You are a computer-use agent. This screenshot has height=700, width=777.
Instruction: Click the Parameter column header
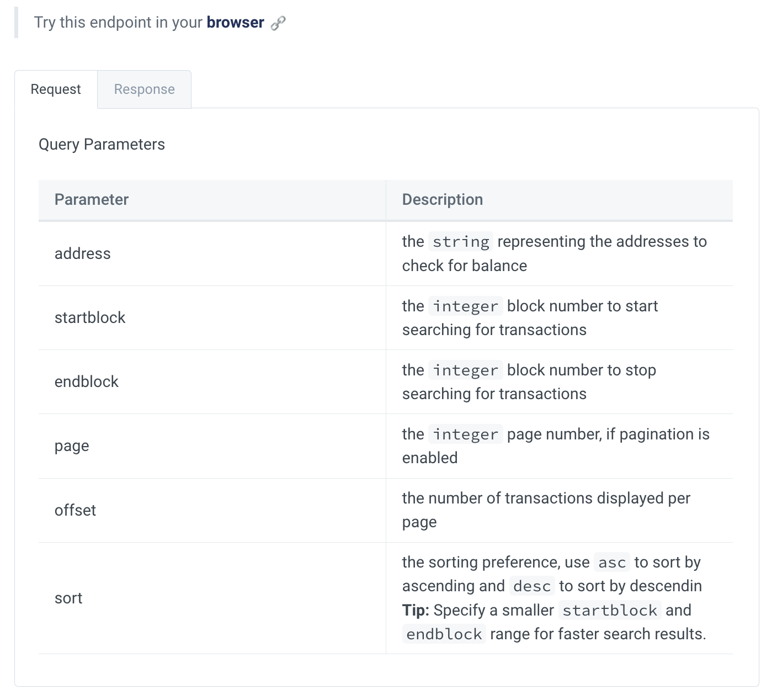click(92, 200)
